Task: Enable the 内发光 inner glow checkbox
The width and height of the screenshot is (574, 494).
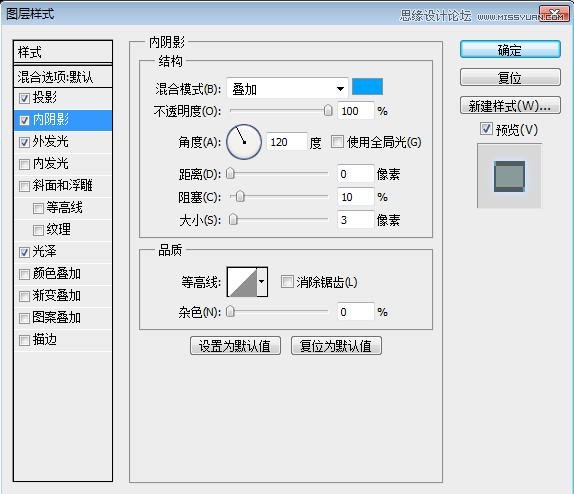Action: pyautogui.click(x=24, y=164)
